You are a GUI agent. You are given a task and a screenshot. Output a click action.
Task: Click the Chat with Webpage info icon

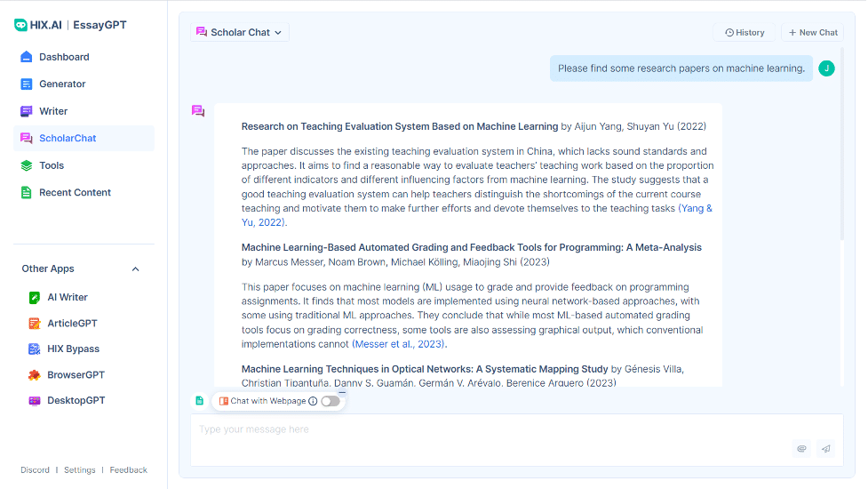click(313, 401)
